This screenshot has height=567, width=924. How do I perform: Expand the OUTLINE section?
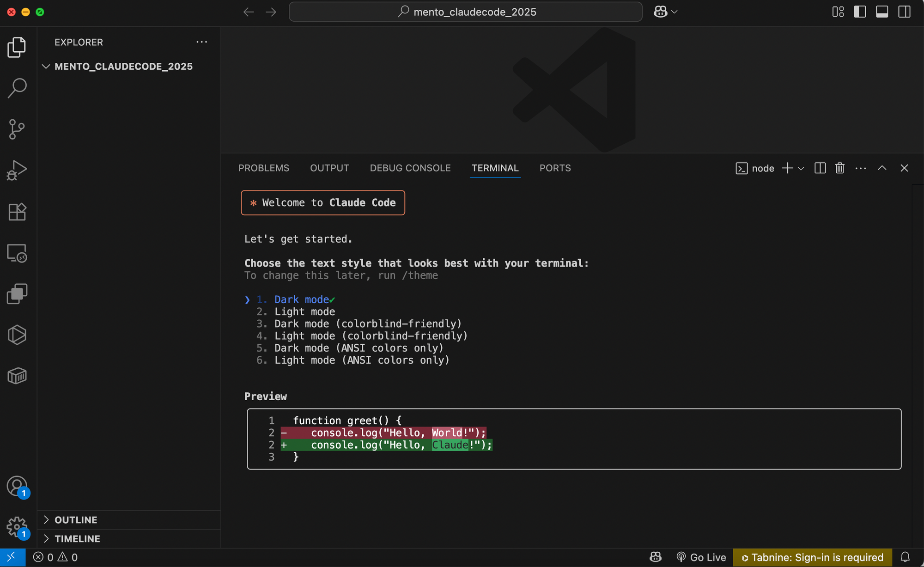point(129,520)
